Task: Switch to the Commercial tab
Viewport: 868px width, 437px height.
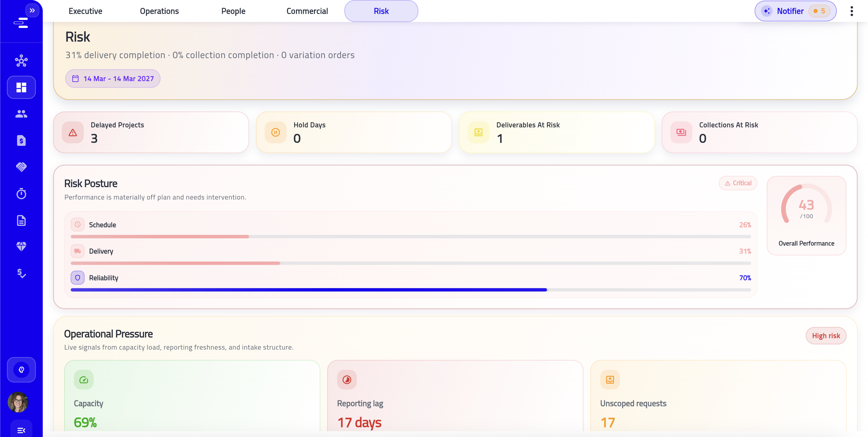Action: point(307,11)
